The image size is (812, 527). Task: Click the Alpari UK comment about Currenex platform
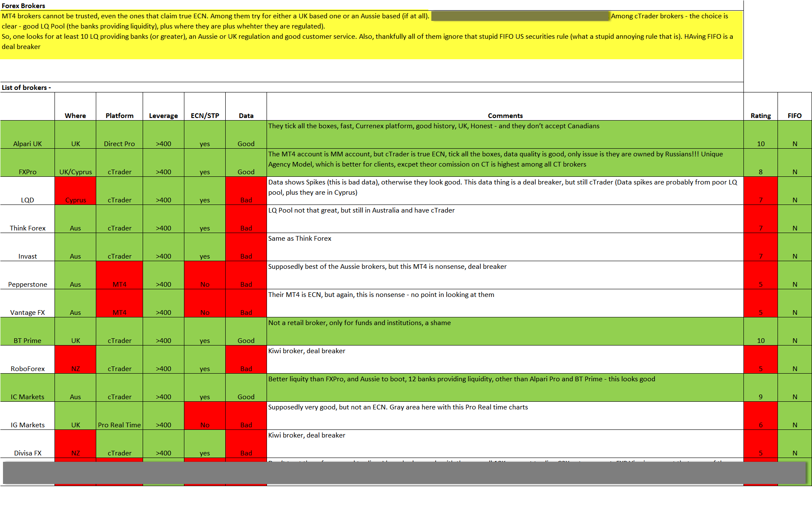(x=505, y=135)
